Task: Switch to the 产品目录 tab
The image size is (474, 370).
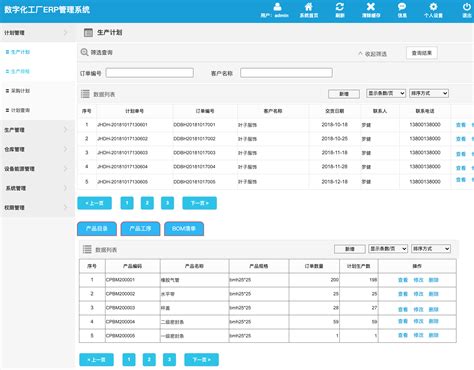Action: pos(97,229)
